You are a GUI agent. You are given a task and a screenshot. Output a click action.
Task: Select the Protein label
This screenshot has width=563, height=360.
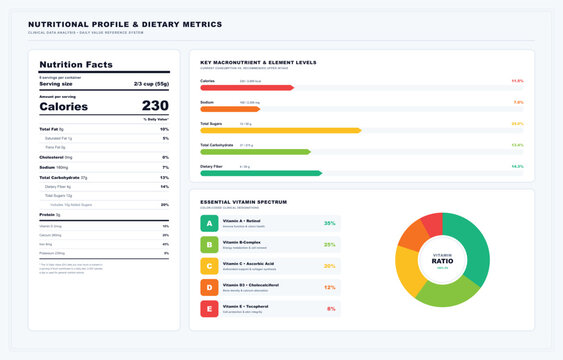click(x=50, y=215)
